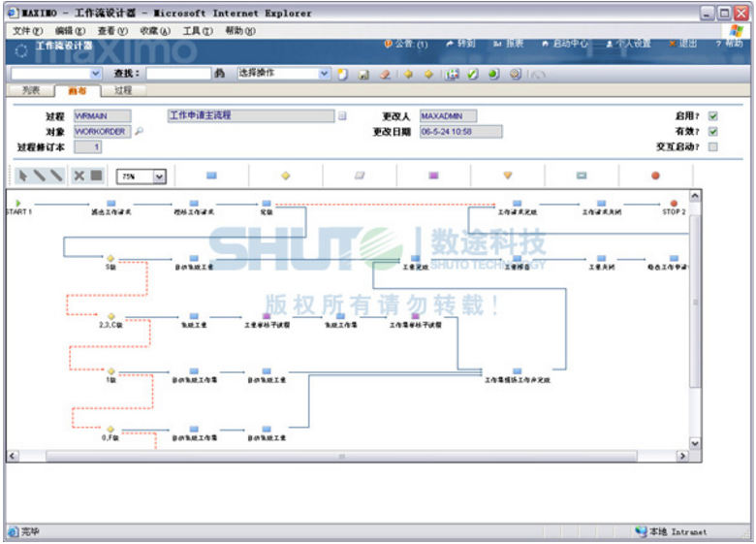Open the 帮助 menu in menu bar
756x544 pixels.
click(240, 31)
